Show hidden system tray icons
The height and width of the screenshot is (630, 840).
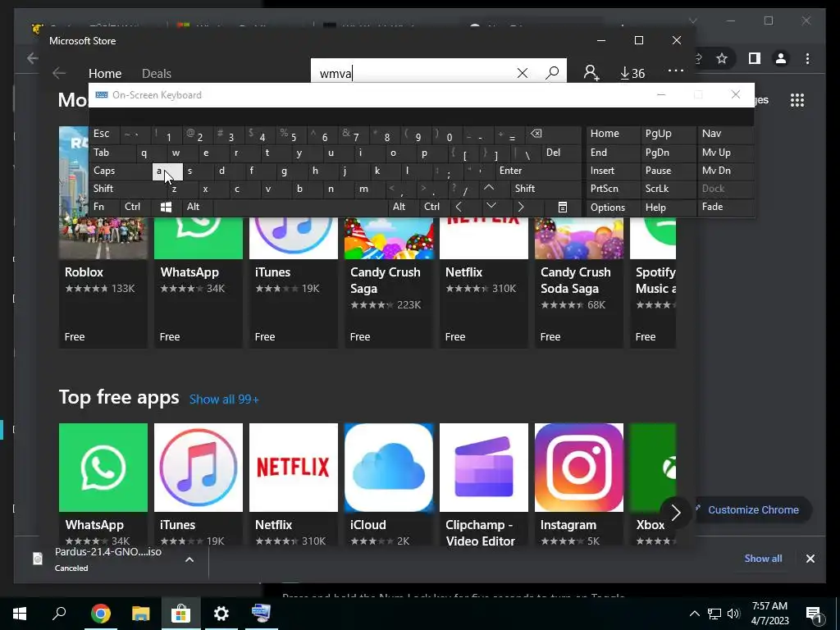click(x=694, y=614)
